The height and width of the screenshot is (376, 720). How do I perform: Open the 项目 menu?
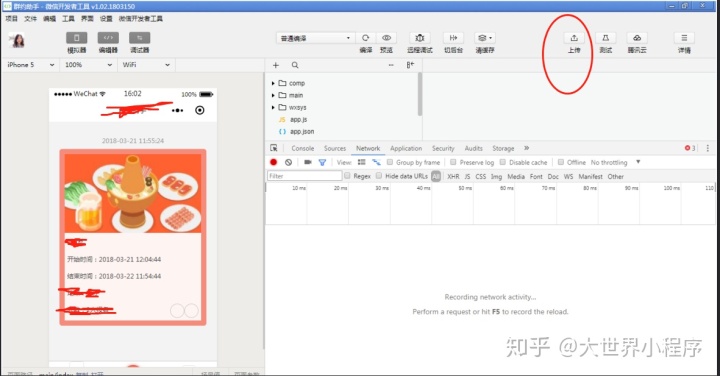coord(11,18)
